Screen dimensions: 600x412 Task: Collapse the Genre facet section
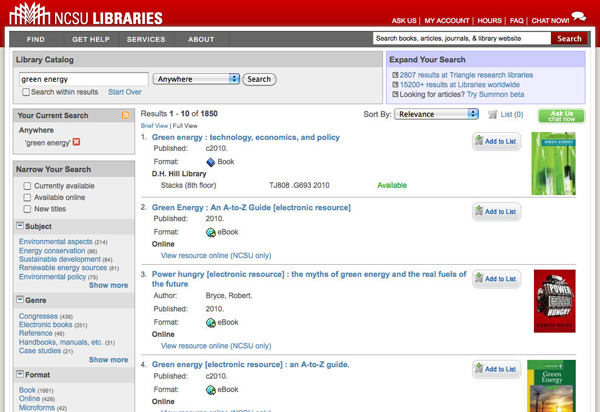21,299
